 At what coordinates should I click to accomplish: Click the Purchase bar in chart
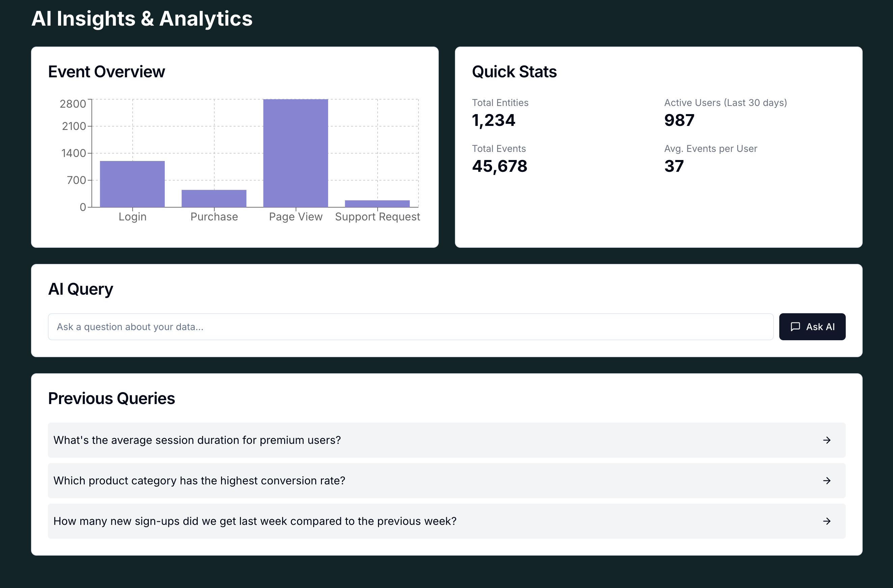(x=214, y=198)
